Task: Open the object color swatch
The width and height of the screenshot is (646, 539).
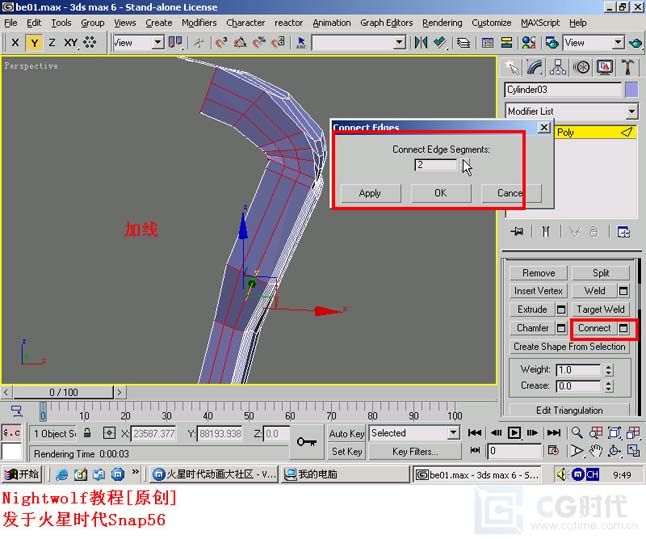Action: coord(632,90)
